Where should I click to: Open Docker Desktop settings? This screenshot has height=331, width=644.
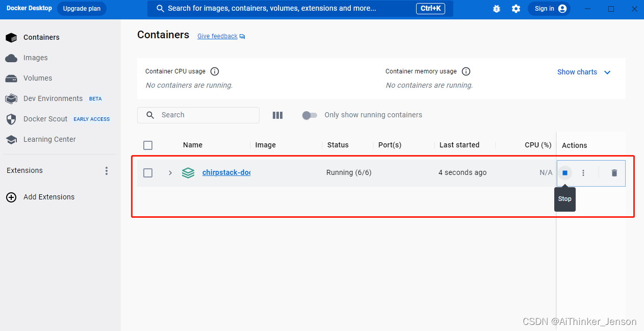click(x=516, y=9)
